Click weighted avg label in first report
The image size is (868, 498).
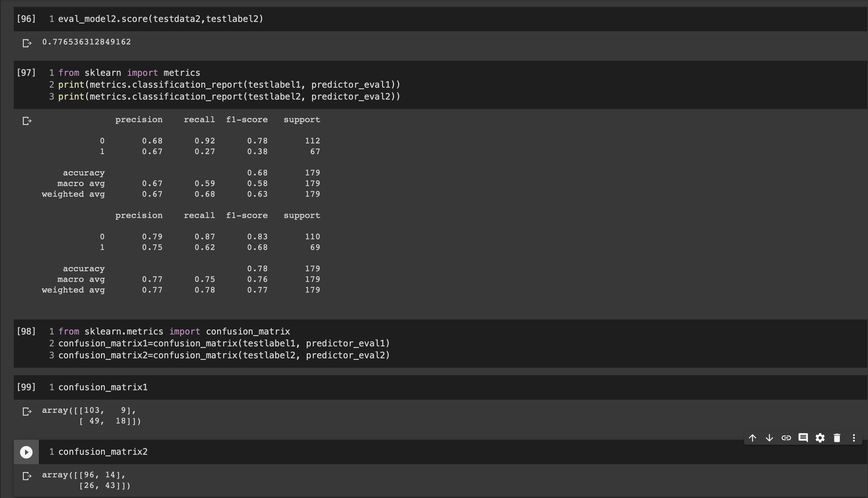[x=73, y=194]
